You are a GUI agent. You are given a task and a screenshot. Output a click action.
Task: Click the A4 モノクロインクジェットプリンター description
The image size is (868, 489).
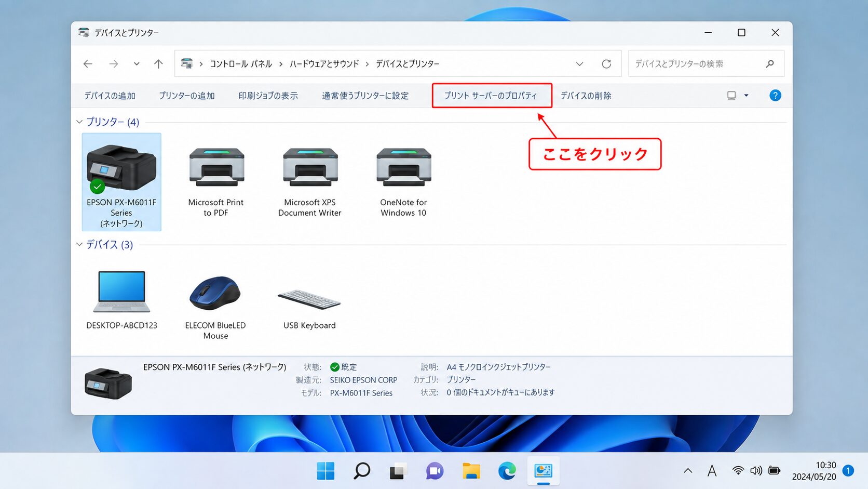499,367
